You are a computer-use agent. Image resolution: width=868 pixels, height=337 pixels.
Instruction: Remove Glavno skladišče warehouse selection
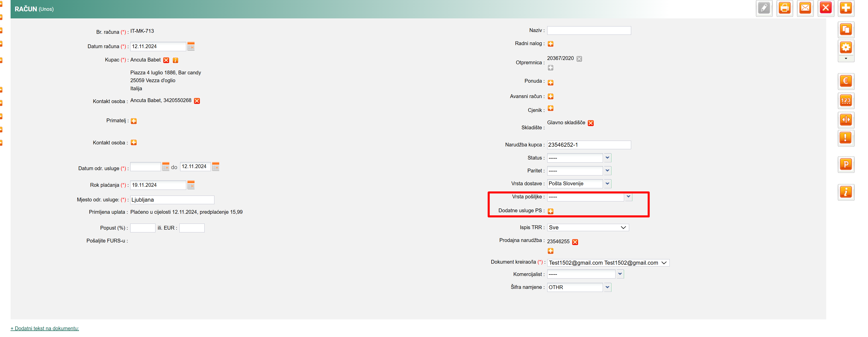point(591,123)
